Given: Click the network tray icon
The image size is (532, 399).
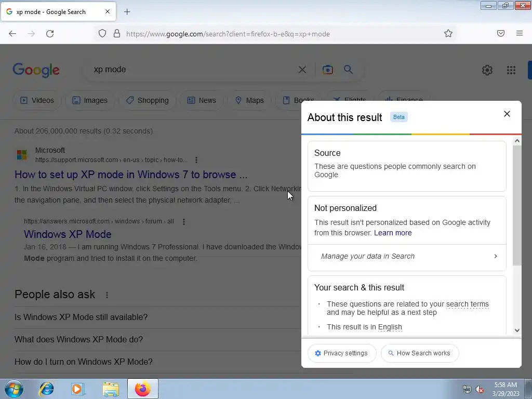Looking at the screenshot, I should tap(467, 390).
